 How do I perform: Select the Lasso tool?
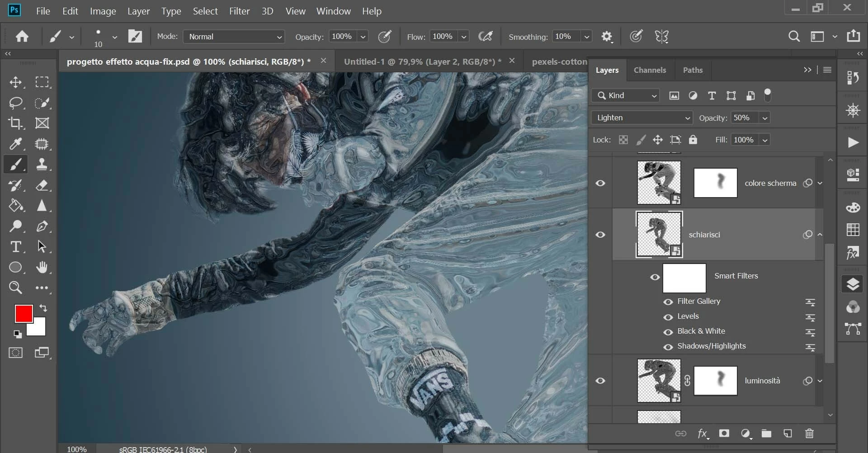[16, 103]
